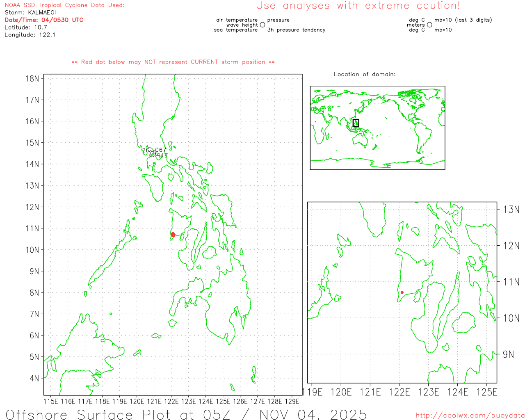
Task: Click legend circle beside wave height
Action: click(x=262, y=25)
